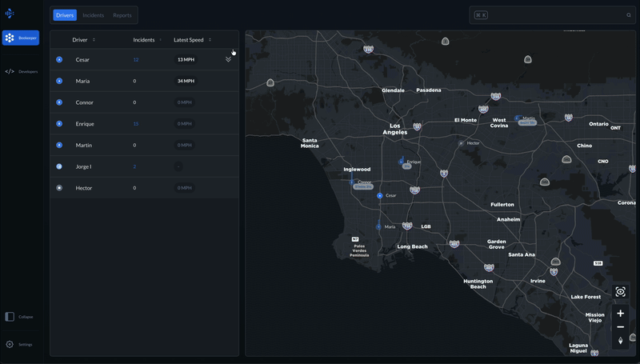Toggle Cesar's status indicator

click(59, 59)
